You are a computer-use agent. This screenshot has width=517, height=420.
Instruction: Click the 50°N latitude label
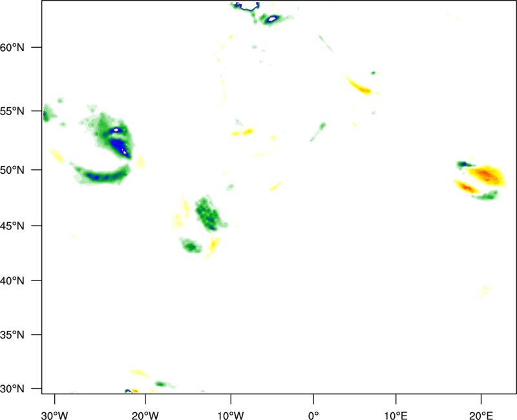click(12, 170)
